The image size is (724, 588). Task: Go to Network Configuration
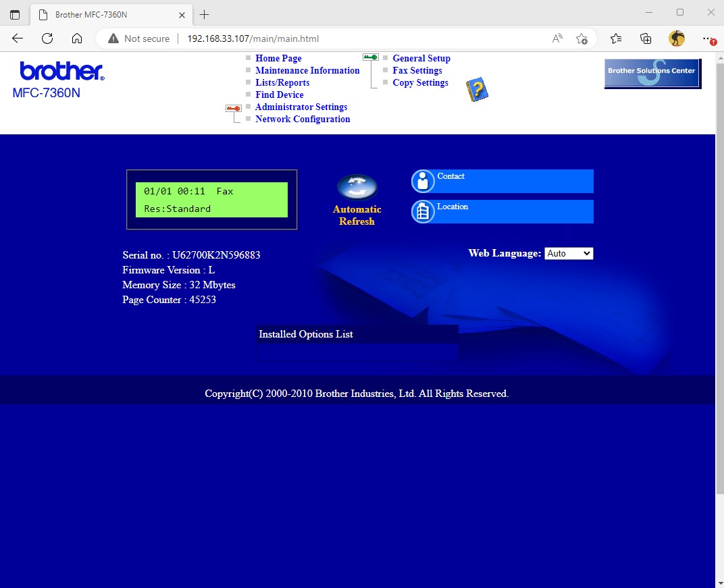(303, 119)
